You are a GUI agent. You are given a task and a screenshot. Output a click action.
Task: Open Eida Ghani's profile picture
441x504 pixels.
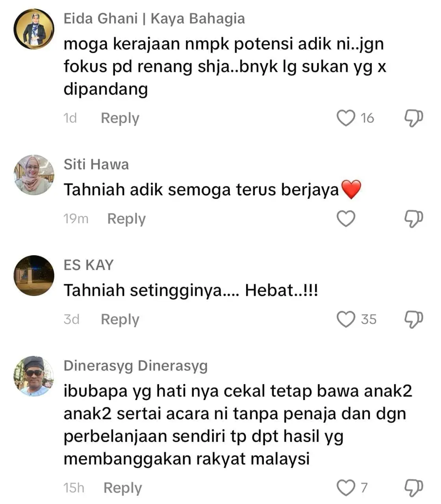coord(34,29)
